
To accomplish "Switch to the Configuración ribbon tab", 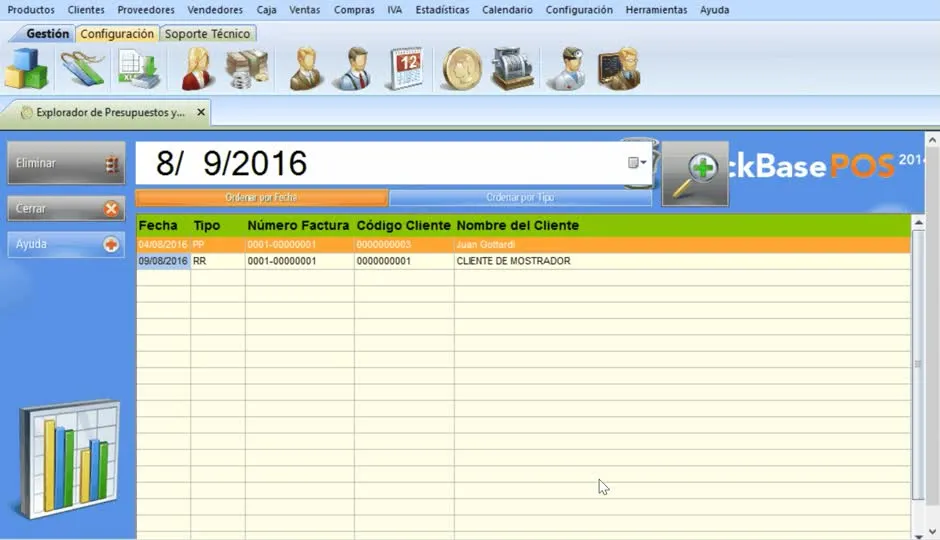I will tap(117, 34).
